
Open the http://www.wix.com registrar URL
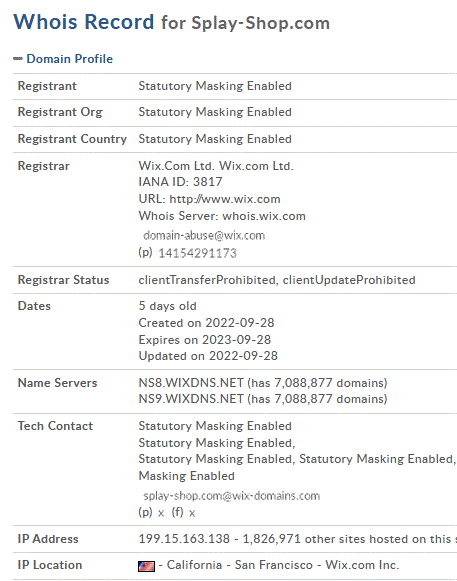pyautogui.click(x=225, y=199)
